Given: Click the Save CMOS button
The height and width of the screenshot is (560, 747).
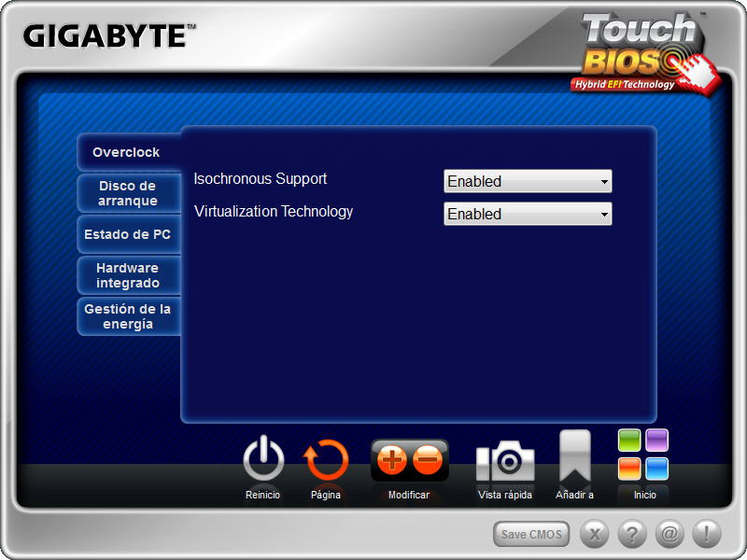Looking at the screenshot, I should coord(531,534).
